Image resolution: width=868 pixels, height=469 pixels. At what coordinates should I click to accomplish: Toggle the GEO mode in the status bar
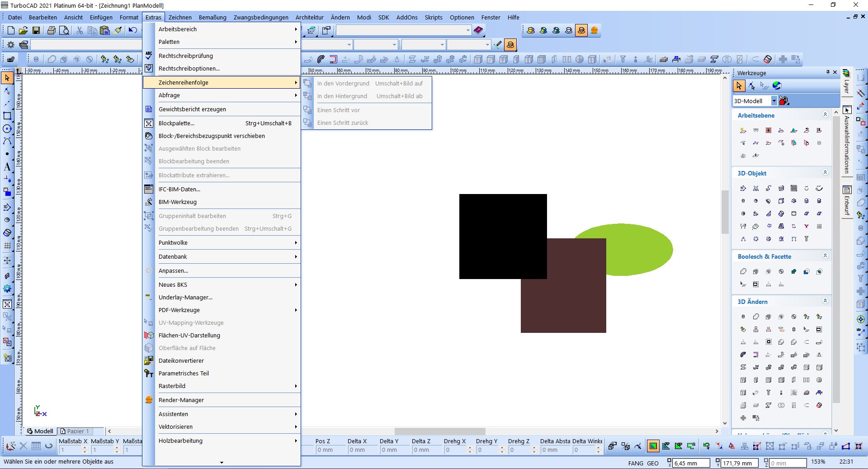click(x=653, y=463)
